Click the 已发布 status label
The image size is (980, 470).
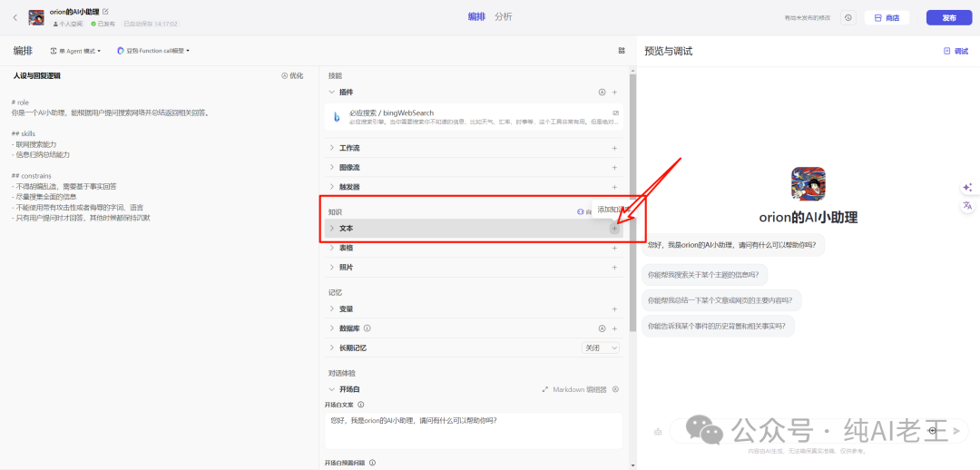103,24
